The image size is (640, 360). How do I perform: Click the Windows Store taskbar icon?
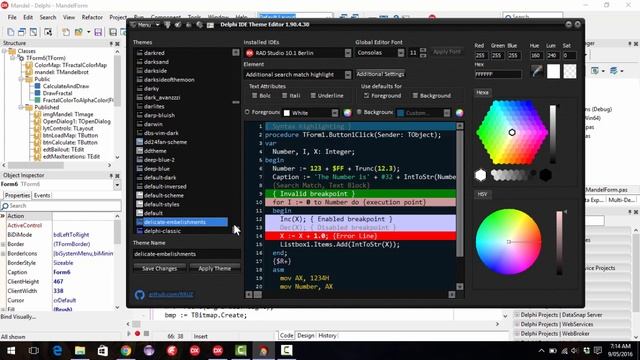tap(103, 351)
